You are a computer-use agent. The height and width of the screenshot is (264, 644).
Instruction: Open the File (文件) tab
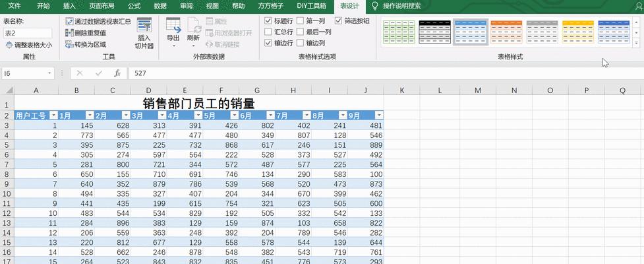(15, 6)
